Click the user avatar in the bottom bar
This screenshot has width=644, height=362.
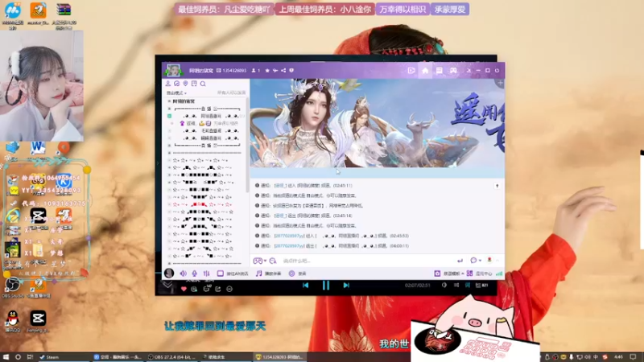coord(169,274)
